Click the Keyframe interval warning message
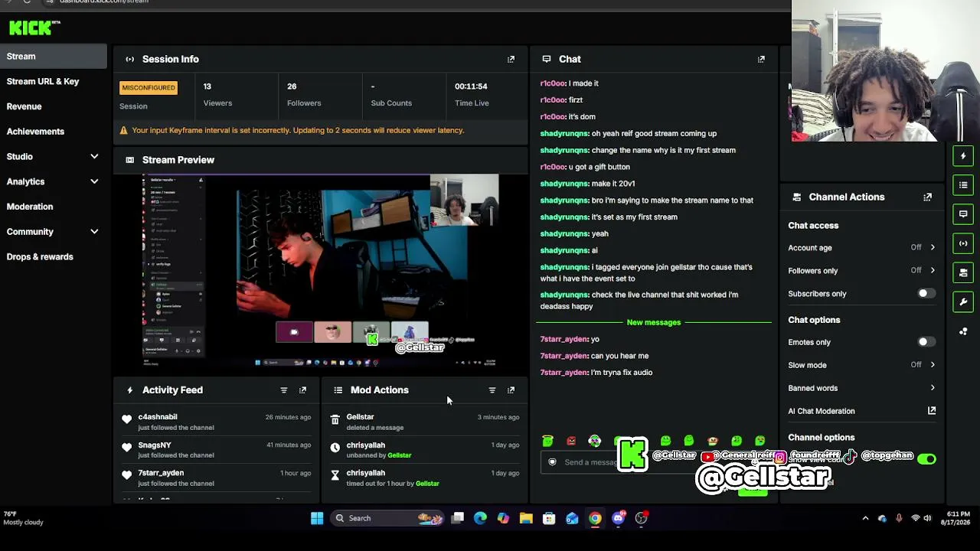Screen dimensions: 980x551 [x=298, y=131]
